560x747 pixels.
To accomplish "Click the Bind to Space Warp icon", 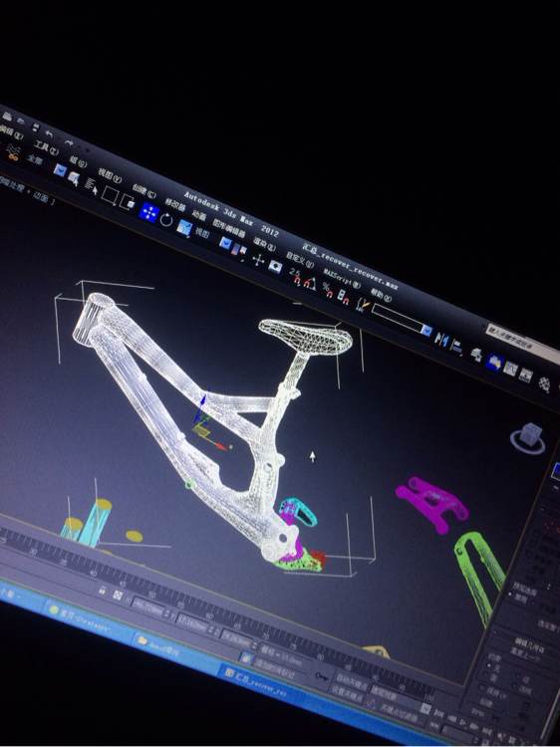I will tap(13, 153).
